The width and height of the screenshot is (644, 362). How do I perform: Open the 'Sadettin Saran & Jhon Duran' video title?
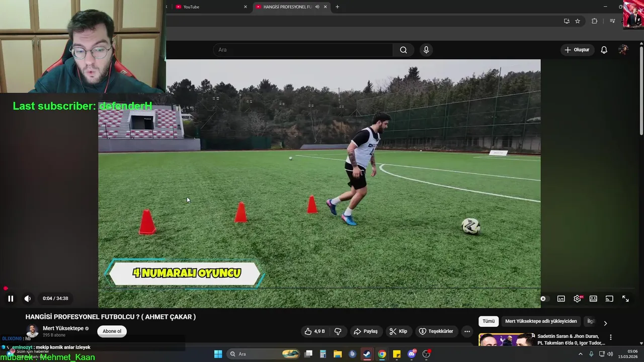(571, 339)
